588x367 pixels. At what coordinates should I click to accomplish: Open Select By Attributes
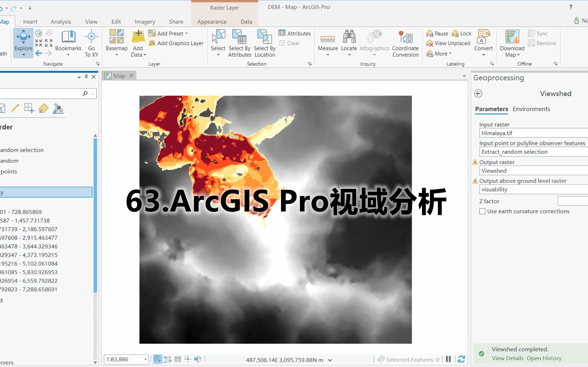click(239, 43)
